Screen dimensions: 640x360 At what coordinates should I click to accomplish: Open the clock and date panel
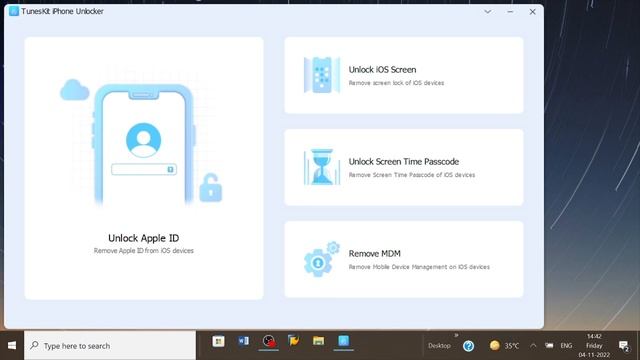click(x=594, y=346)
